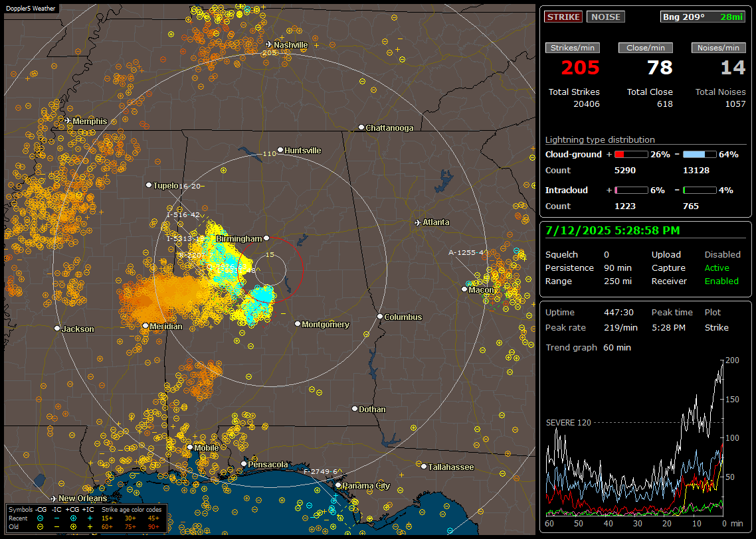Click the 90+ strike age color code
The image size is (756, 539).
153,527
